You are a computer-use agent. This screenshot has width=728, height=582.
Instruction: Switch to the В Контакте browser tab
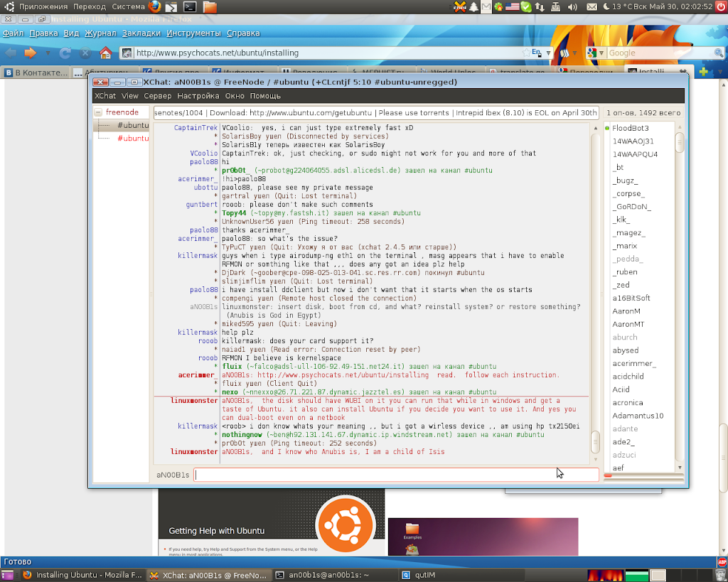(x=36, y=72)
